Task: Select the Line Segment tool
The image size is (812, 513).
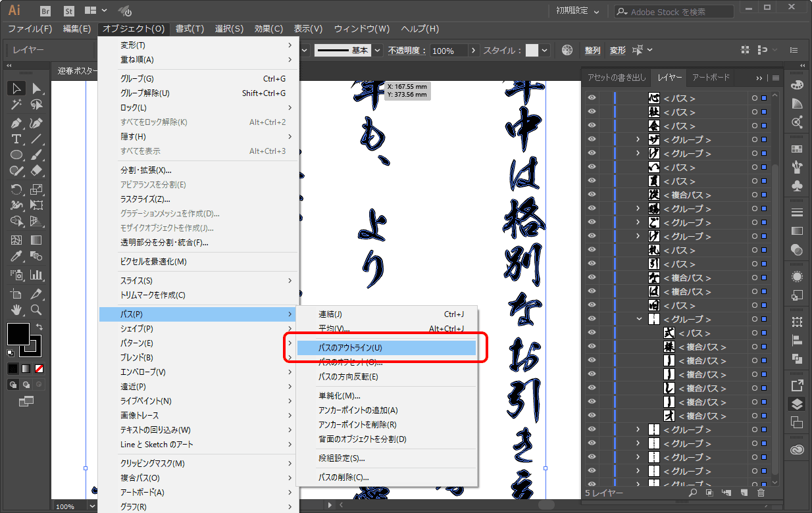Action: [x=37, y=139]
